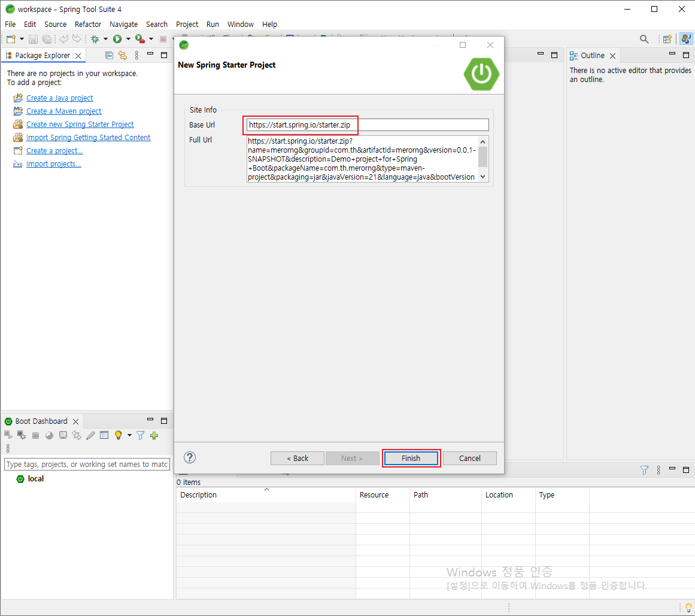Image resolution: width=695 pixels, height=616 pixels.
Task: Open the File menu
Action: [10, 24]
